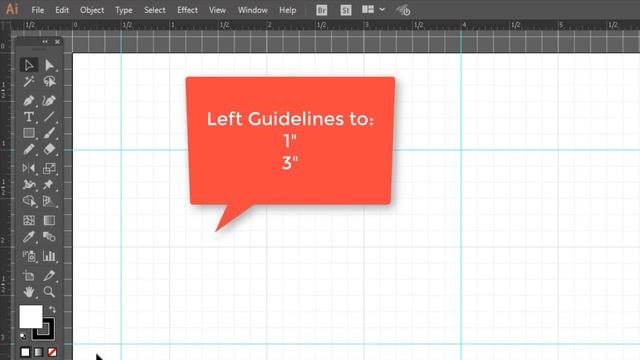Screen dimensions: 640x360
Task: Click the horizontal ruler at the 2 mark
Action: 269,25
